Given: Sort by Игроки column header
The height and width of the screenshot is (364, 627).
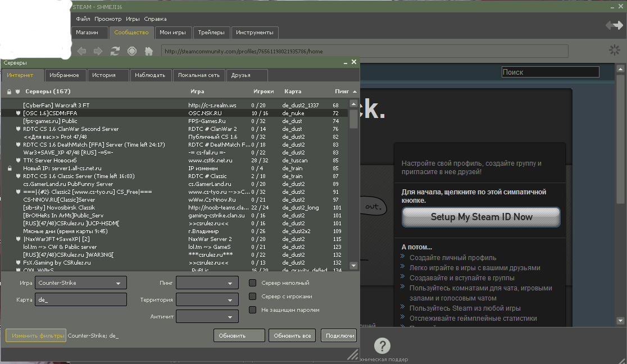Looking at the screenshot, I should coord(263,92).
